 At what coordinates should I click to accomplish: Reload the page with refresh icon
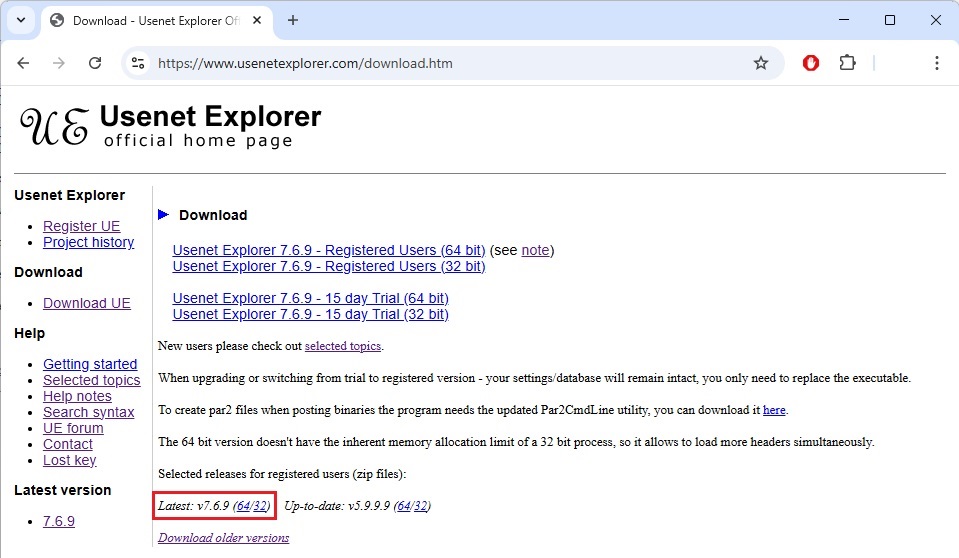coord(95,63)
